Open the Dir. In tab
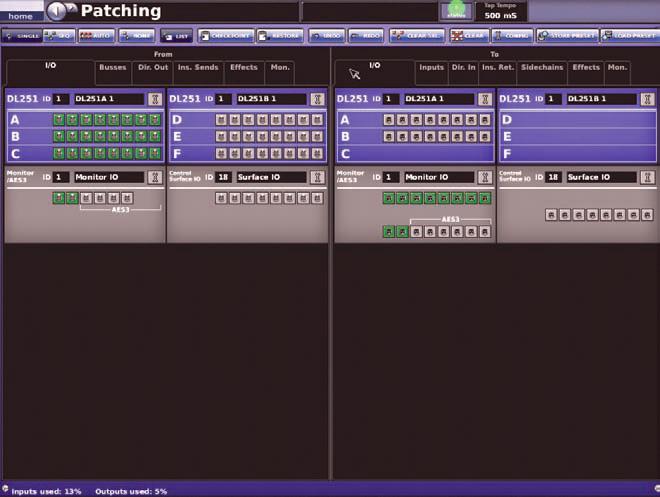Image resolution: width=660 pixels, height=497 pixels. 463,72
